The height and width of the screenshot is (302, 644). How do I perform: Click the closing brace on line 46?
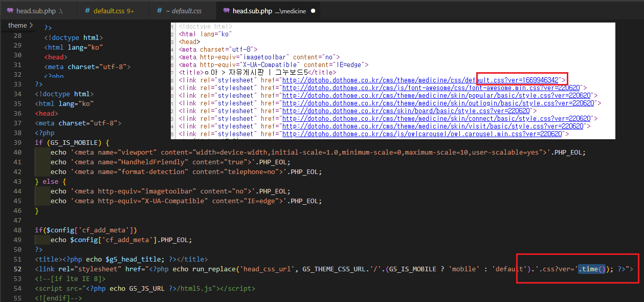click(37, 211)
